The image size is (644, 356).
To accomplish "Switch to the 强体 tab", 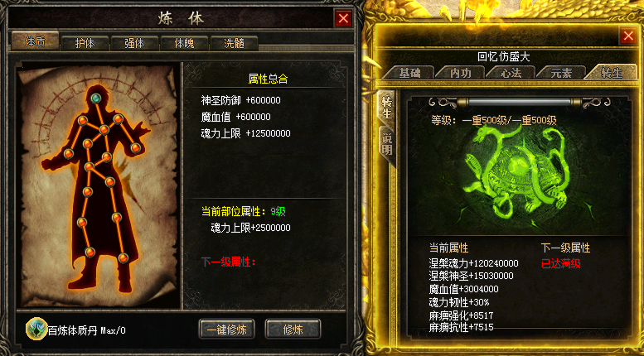I will [x=135, y=43].
